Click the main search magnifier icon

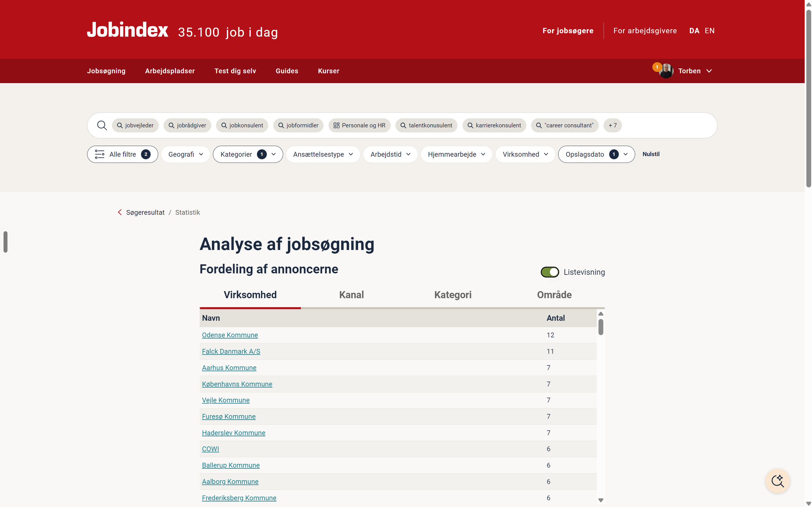click(x=102, y=125)
